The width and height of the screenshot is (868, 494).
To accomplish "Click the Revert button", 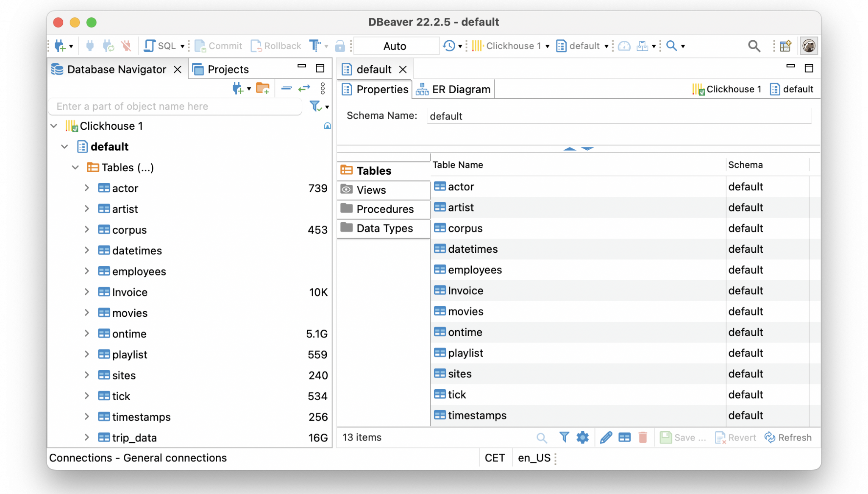I will pos(735,437).
